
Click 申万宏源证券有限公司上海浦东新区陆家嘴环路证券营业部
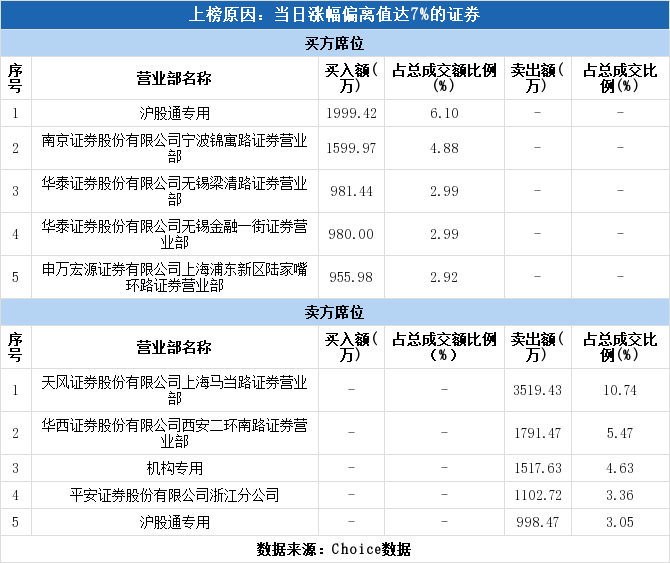[x=175, y=277]
